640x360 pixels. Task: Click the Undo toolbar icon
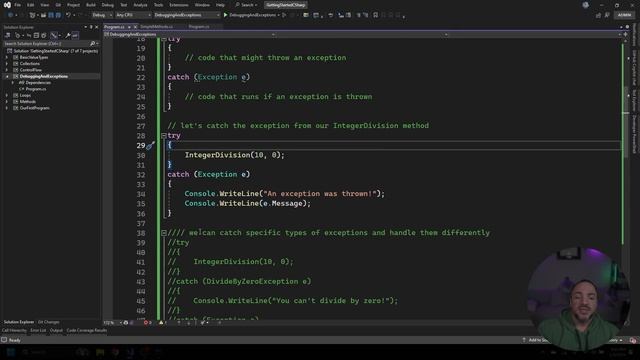point(68,15)
